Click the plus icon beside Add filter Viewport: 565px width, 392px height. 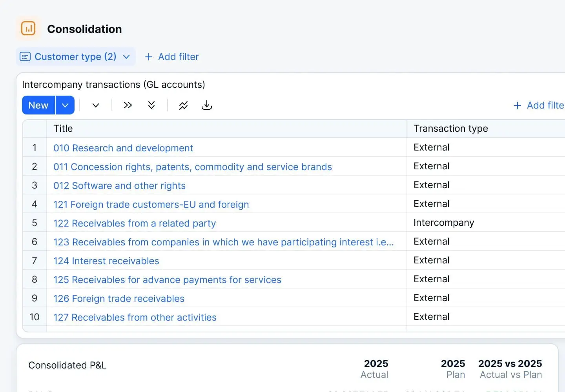click(148, 57)
